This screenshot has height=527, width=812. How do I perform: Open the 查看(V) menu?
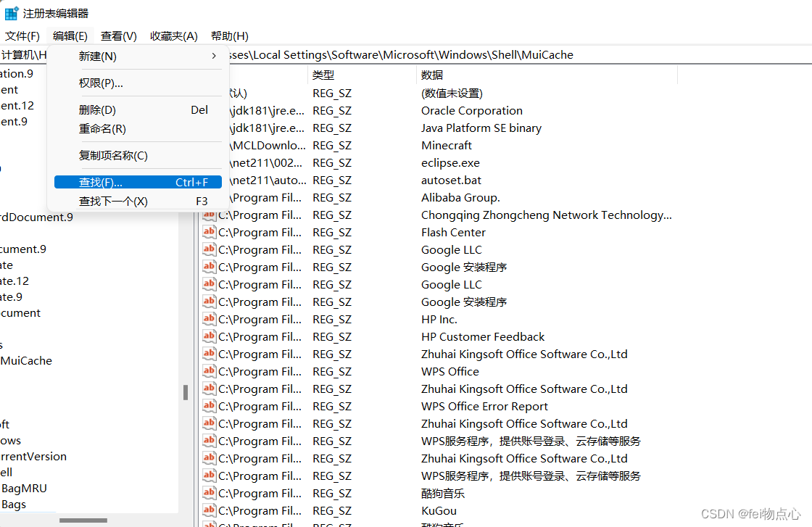pyautogui.click(x=119, y=36)
